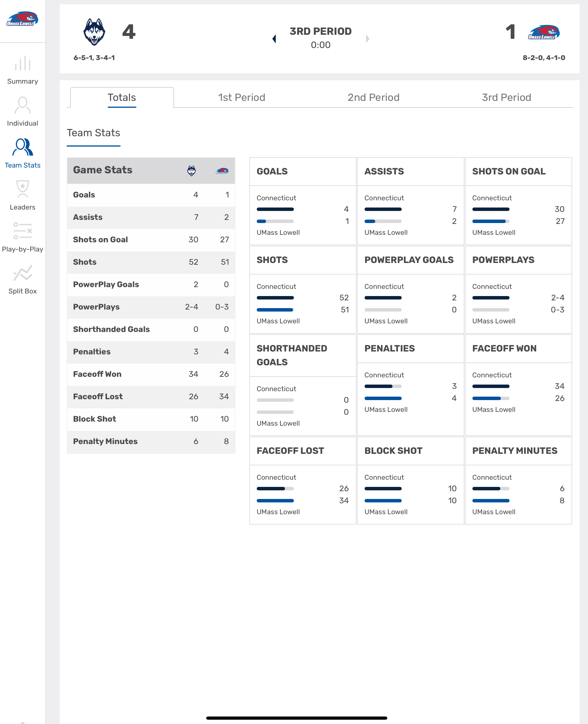
Task: Click the SHORTHANDED GOALS card title
Action: (292, 355)
